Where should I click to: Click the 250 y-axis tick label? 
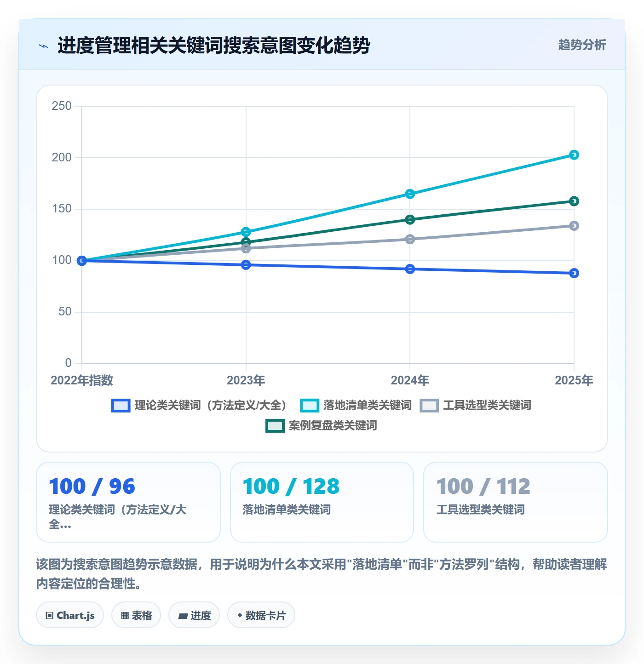pos(62,106)
